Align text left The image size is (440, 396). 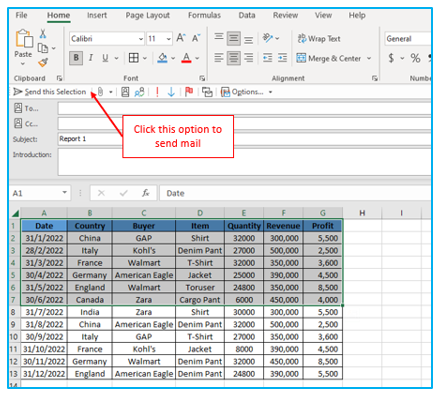point(219,58)
